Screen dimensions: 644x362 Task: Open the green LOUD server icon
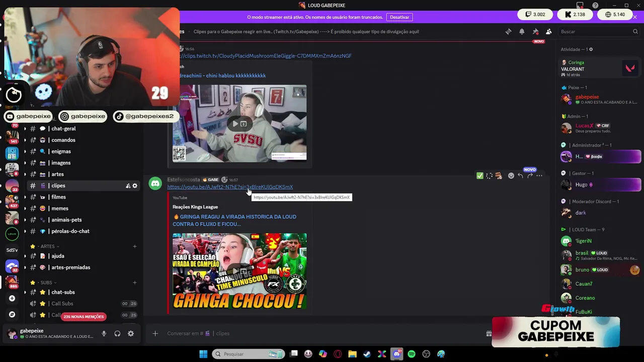(x=12, y=233)
